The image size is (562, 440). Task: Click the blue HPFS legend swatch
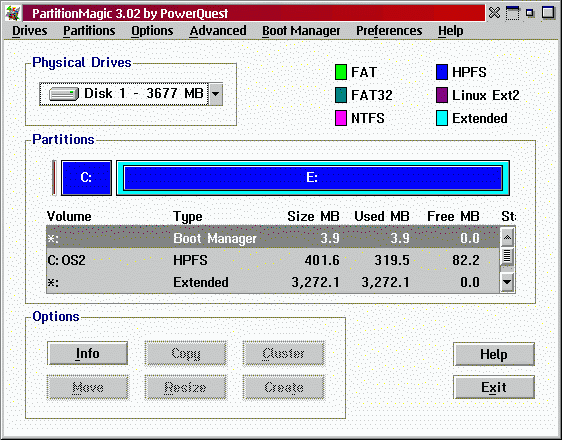coord(442,72)
